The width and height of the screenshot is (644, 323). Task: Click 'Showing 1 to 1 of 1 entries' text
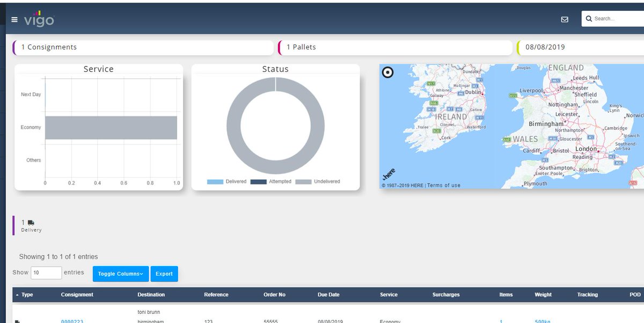(58, 257)
